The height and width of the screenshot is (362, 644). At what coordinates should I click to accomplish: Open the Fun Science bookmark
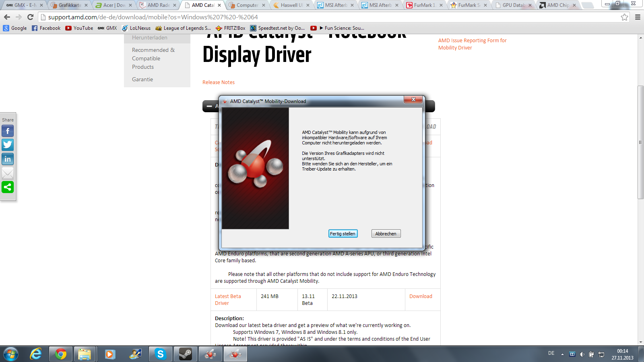tap(337, 28)
